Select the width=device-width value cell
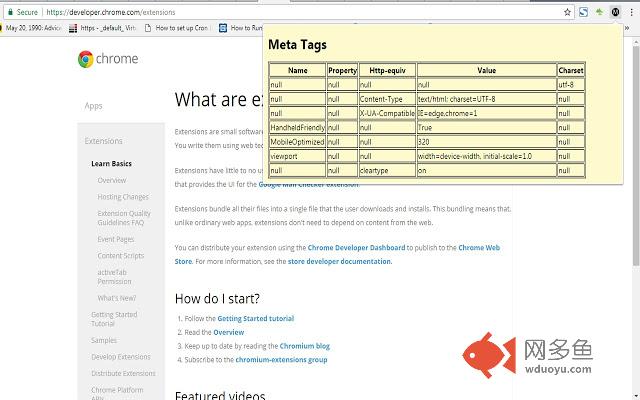Screen dimensions: 640x400 pos(487,156)
